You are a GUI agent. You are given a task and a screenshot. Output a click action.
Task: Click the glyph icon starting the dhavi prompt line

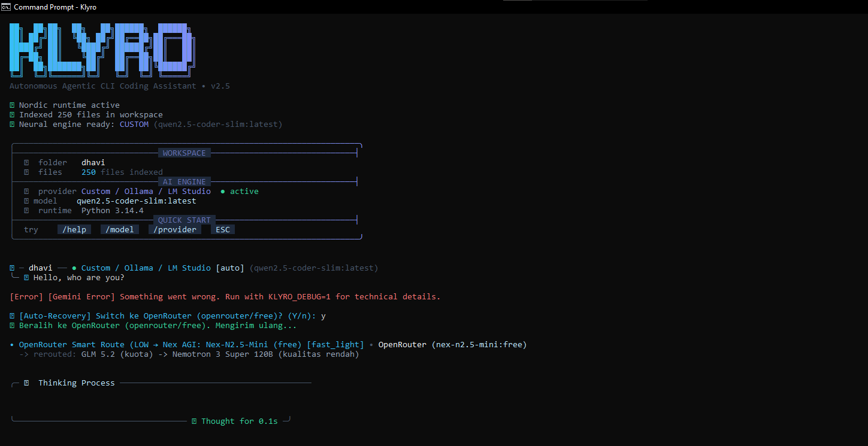pyautogui.click(x=12, y=268)
